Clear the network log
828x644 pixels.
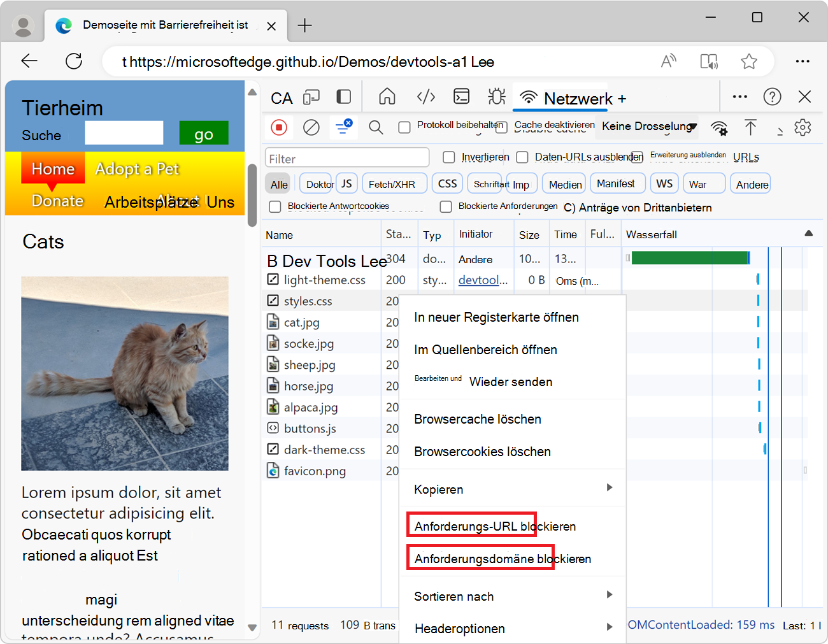click(x=311, y=127)
